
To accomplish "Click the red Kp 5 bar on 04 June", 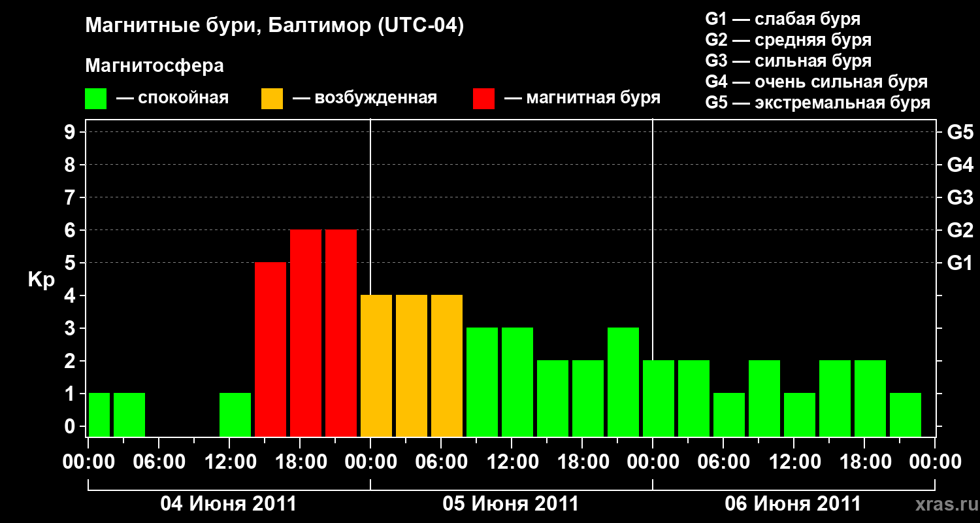I will click(x=270, y=350).
